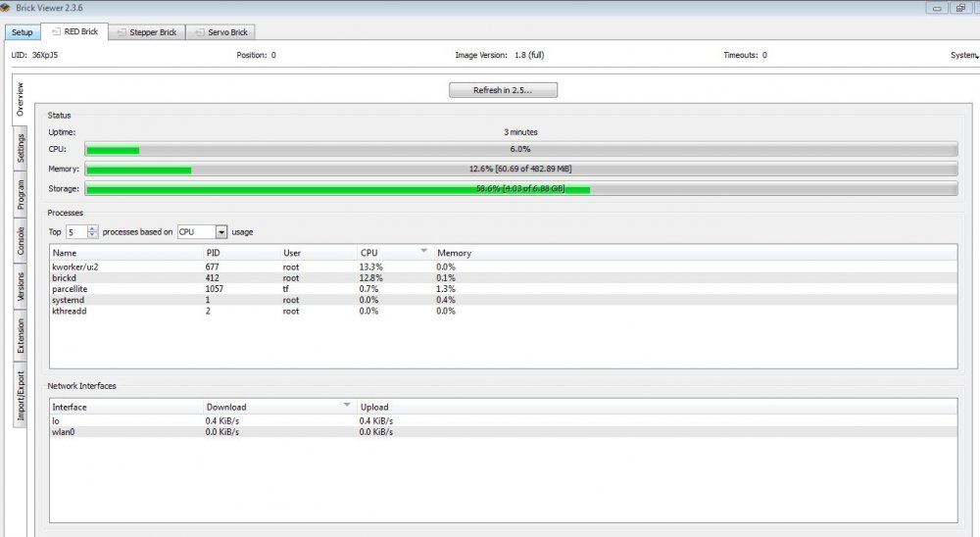Screen dimensions: 980x537
Task: Open the System dropdown menu
Action: click(963, 56)
